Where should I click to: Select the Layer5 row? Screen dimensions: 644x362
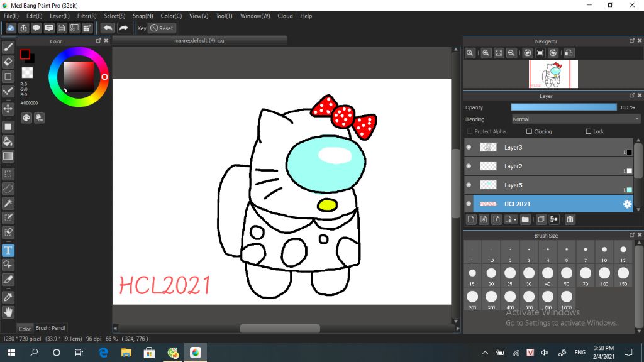548,185
